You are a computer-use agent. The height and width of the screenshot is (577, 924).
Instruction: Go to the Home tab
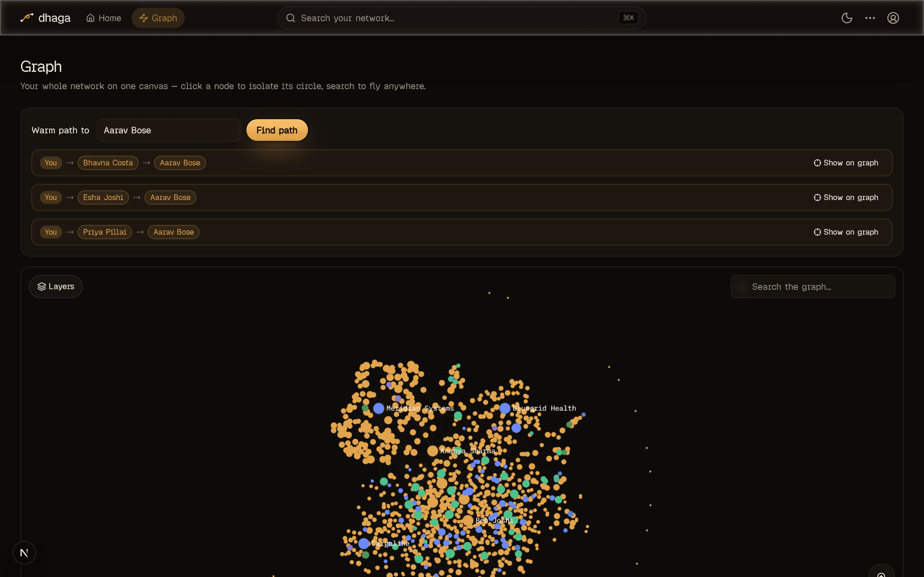tap(104, 18)
